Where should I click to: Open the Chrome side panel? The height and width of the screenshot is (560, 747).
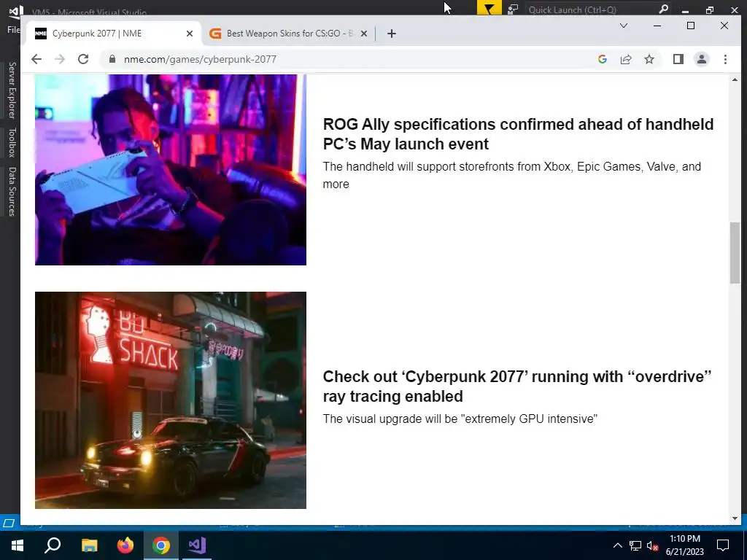click(678, 59)
